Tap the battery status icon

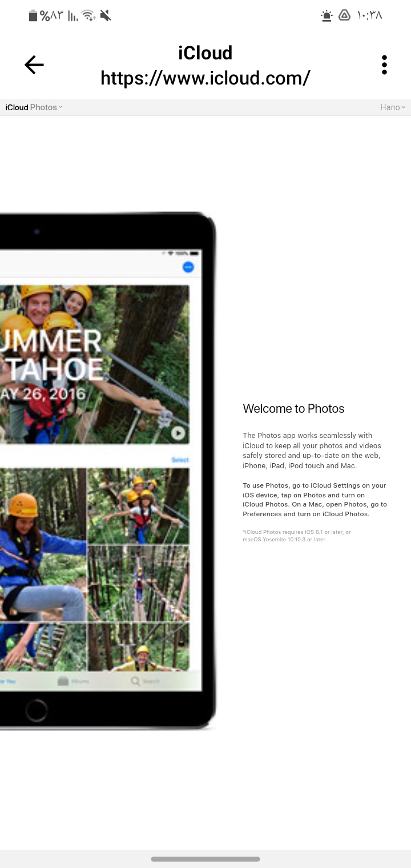pyautogui.click(x=33, y=15)
